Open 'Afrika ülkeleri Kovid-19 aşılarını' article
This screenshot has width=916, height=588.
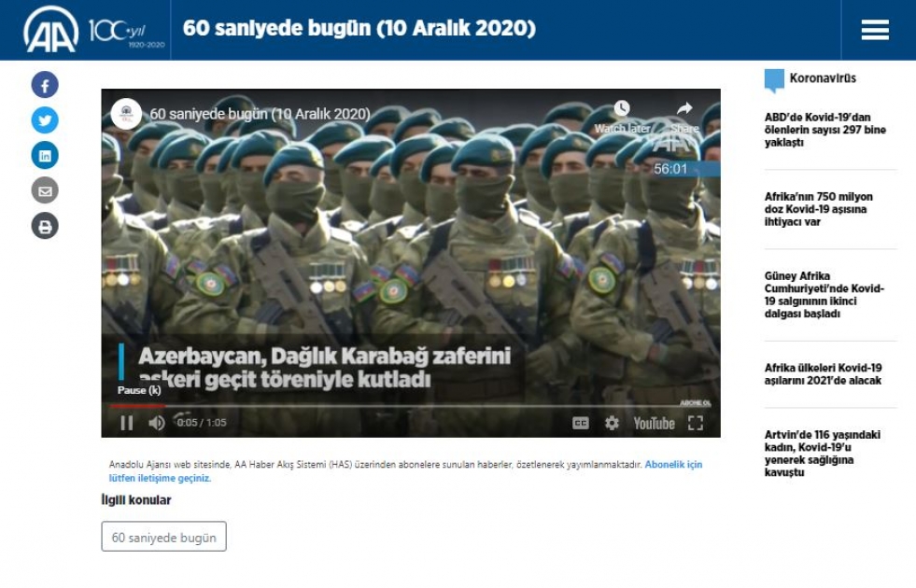(824, 374)
